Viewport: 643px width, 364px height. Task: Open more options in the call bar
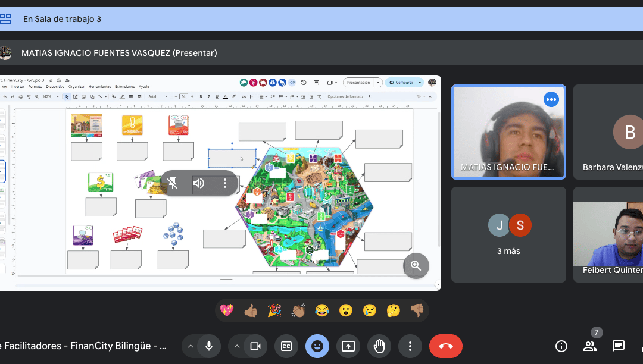[x=410, y=346]
